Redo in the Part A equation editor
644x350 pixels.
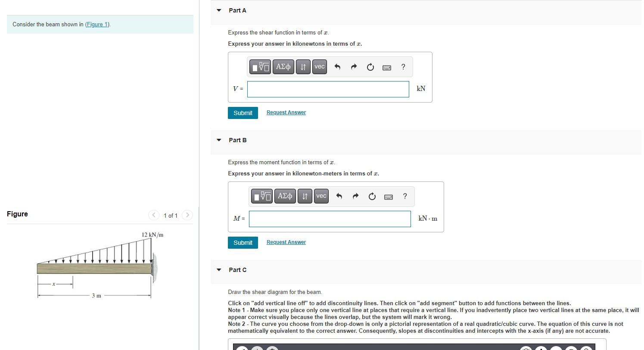click(353, 67)
